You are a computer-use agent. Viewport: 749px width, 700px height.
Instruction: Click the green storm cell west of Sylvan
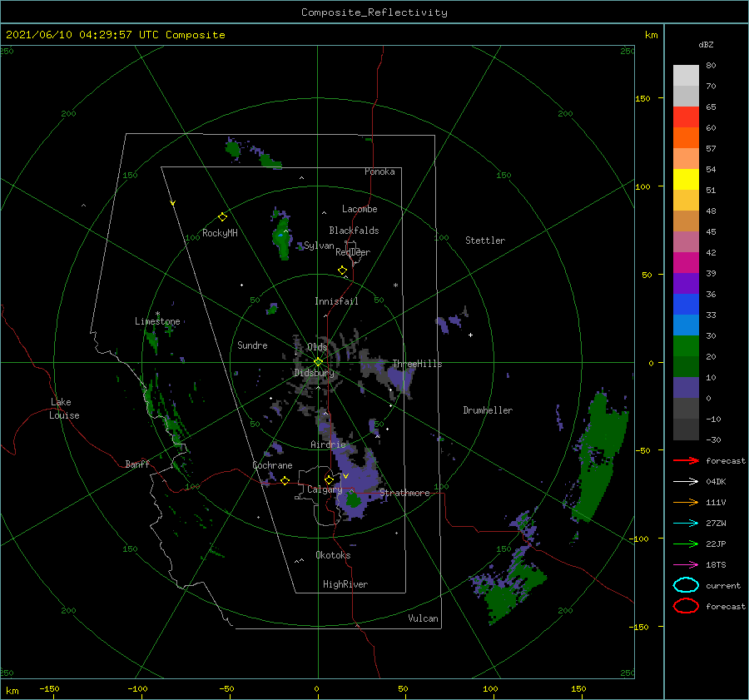pos(282,236)
